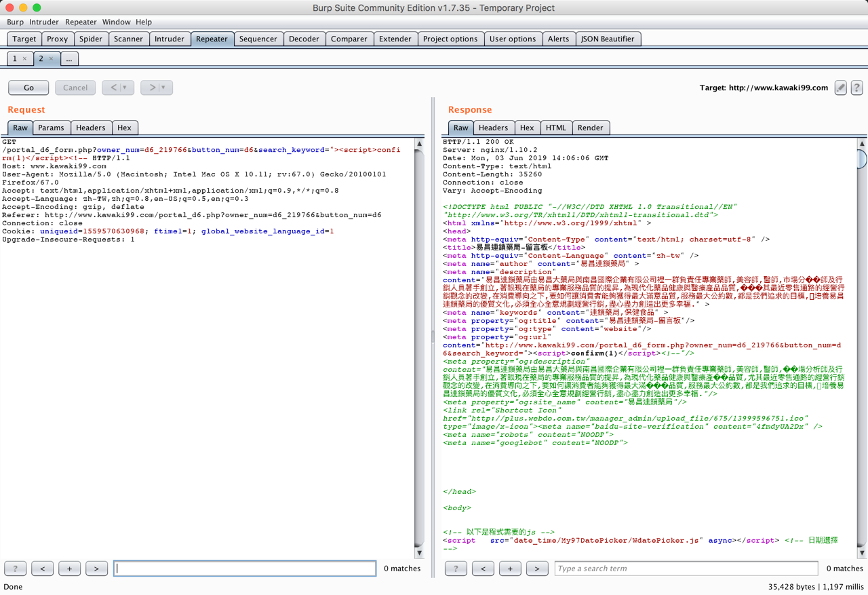Open the Burp menu
868x595 pixels.
[15, 22]
